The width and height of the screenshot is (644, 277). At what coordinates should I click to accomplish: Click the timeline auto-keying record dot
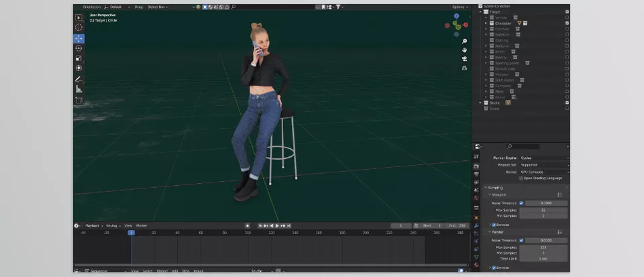click(x=248, y=226)
